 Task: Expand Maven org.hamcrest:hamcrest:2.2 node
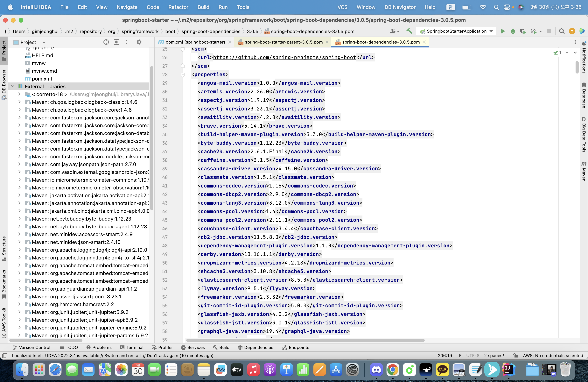[19, 304]
